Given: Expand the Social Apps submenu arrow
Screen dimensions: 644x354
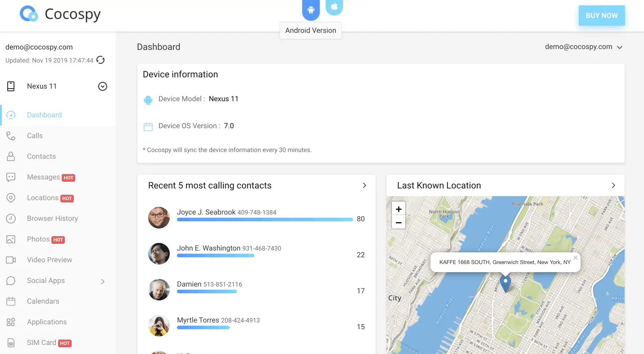Looking at the screenshot, I should pyautogui.click(x=103, y=281).
